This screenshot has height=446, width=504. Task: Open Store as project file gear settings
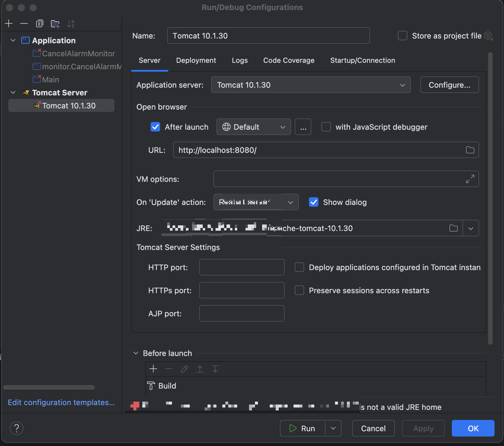[x=488, y=36]
